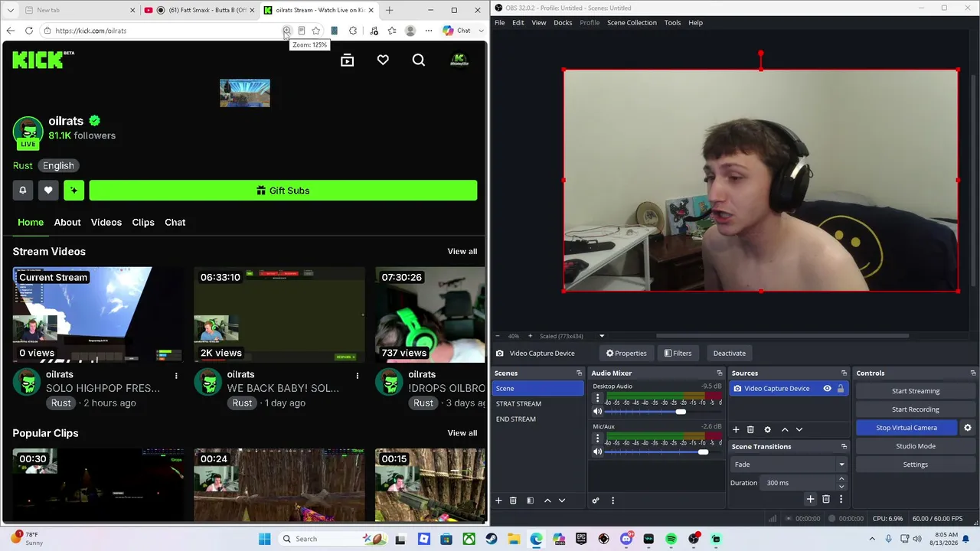This screenshot has width=980, height=551.
Task: Toggle visibility of Video Capture Device source
Action: (x=827, y=389)
